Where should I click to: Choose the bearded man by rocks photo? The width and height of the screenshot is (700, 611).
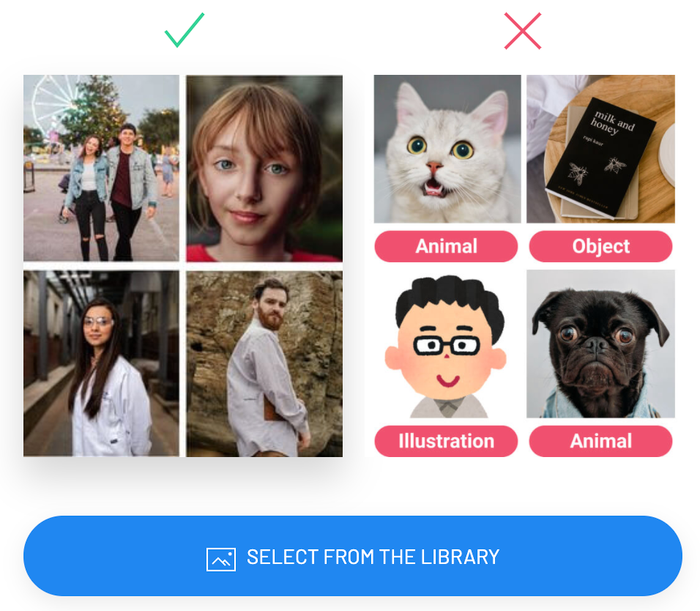coord(265,364)
